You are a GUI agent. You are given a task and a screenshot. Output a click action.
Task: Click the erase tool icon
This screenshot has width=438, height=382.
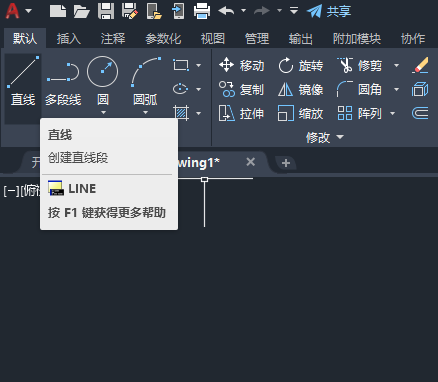[420, 65]
